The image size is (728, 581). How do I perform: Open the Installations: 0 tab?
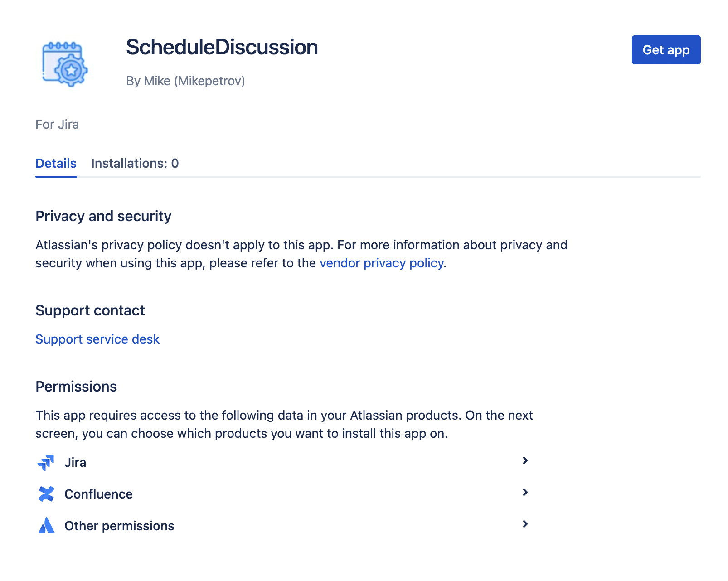click(x=135, y=163)
